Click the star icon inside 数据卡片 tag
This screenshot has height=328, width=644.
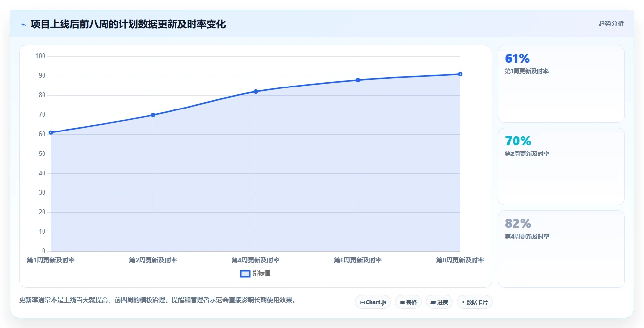[x=463, y=302]
